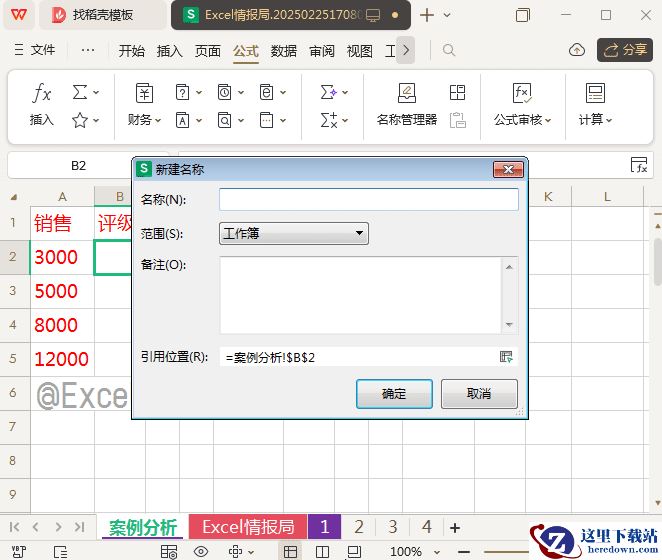
Task: Switch to the Excel情报局 sheet tab
Action: point(248,527)
